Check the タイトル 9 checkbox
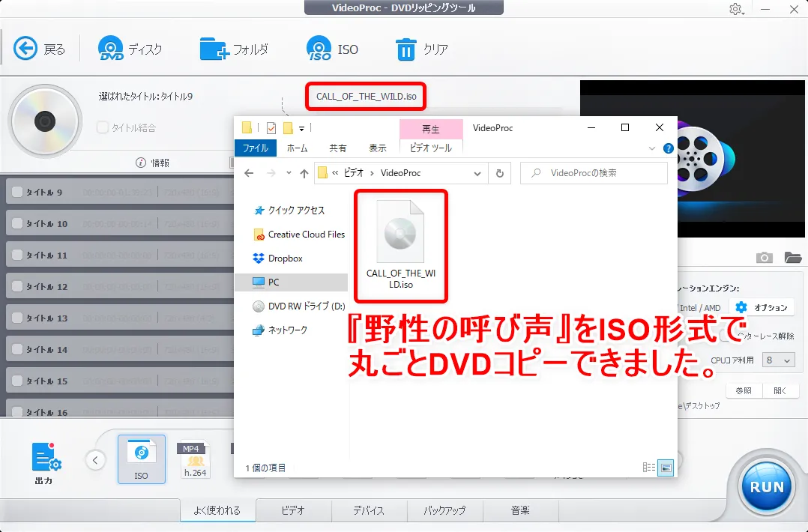808x532 pixels. (x=17, y=192)
